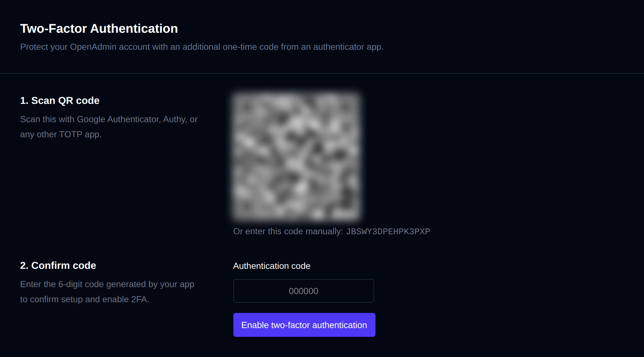Click the 'Enter the 6-digit code' instruction text
Image resolution: width=644 pixels, height=357 pixels.
[x=107, y=292]
